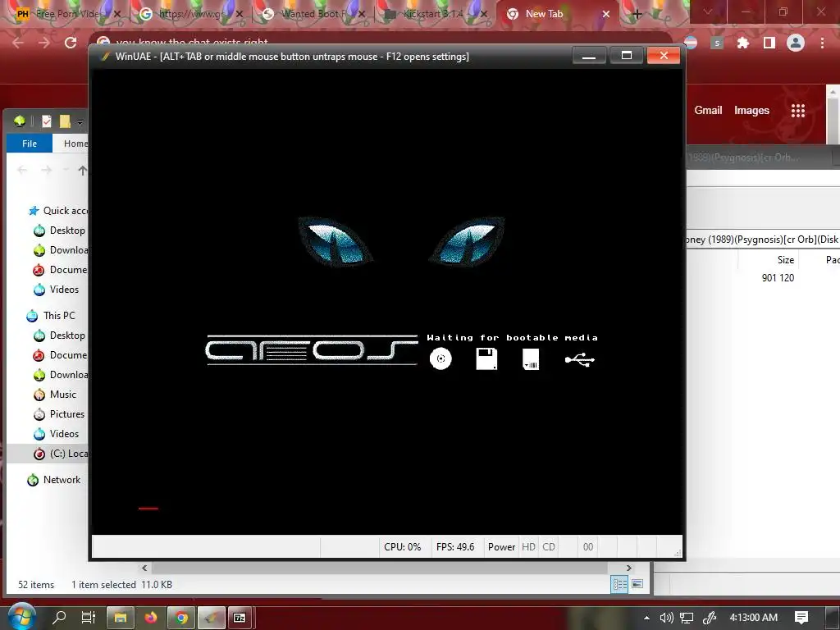Open Chrome profile avatar
The image size is (840, 630).
pos(796,43)
